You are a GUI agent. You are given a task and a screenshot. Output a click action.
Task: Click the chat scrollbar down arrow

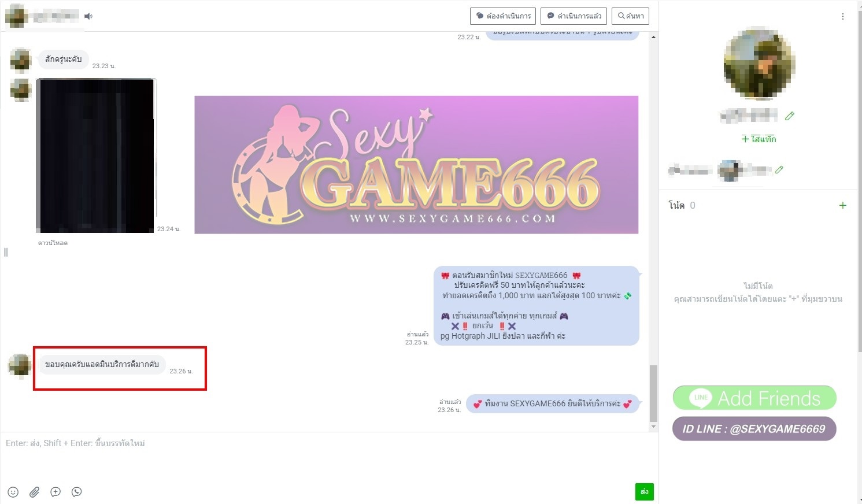pos(653,427)
